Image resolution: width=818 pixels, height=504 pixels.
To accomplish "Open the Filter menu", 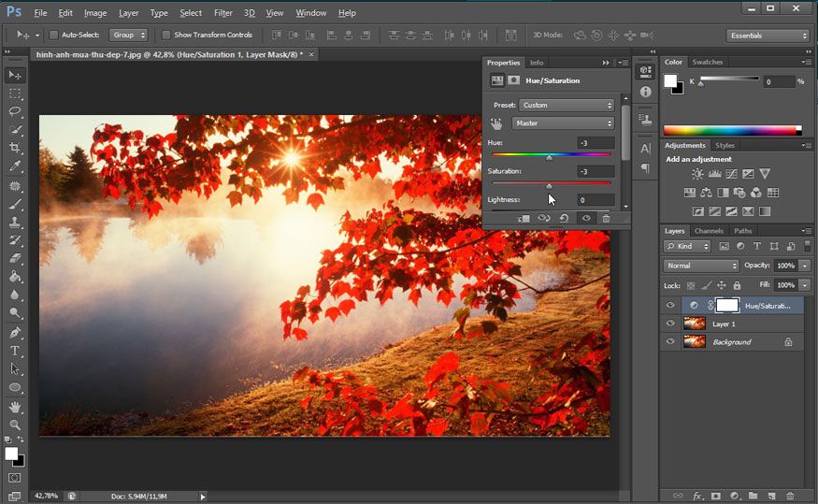I will tap(222, 13).
